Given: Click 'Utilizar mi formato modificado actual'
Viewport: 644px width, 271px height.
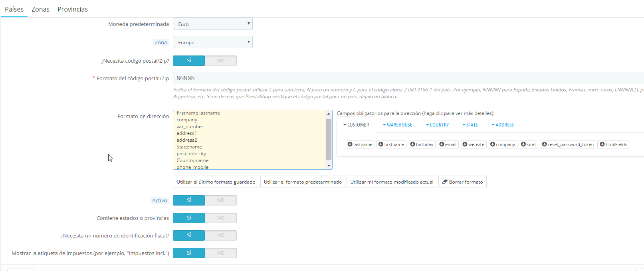Looking at the screenshot, I should (392, 182).
